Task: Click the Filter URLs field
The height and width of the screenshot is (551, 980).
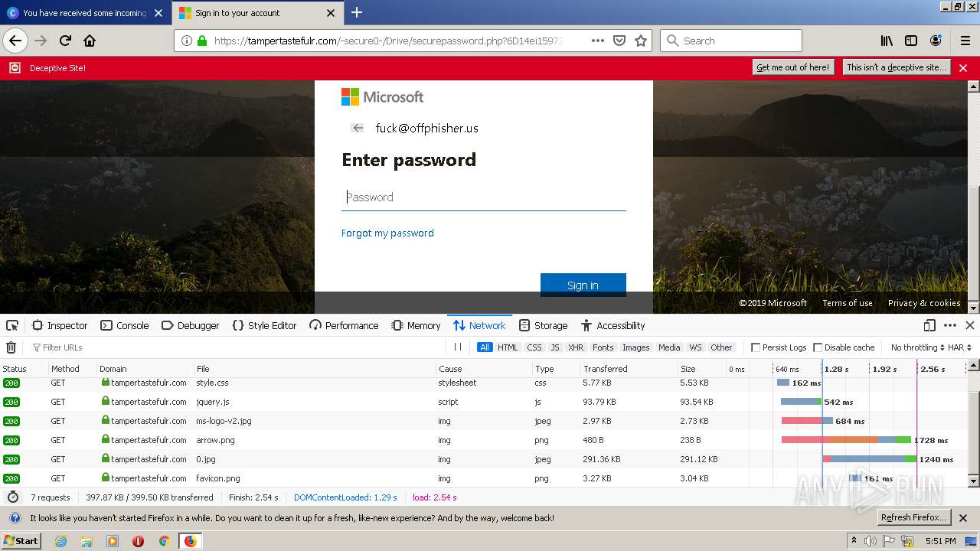Action: click(237, 347)
